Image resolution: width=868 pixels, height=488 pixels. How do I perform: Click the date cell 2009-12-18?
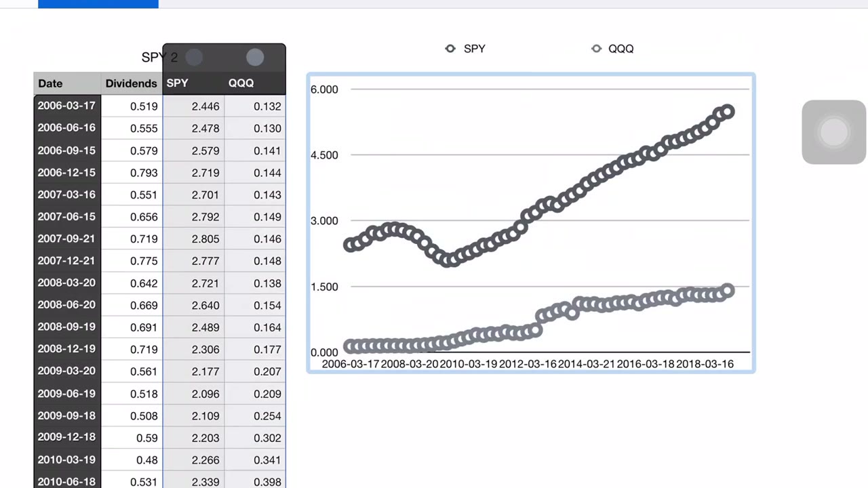[x=67, y=437]
